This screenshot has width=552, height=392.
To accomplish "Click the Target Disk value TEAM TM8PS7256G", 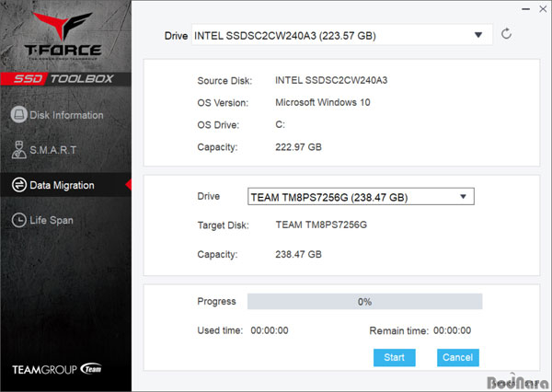I will 321,225.
